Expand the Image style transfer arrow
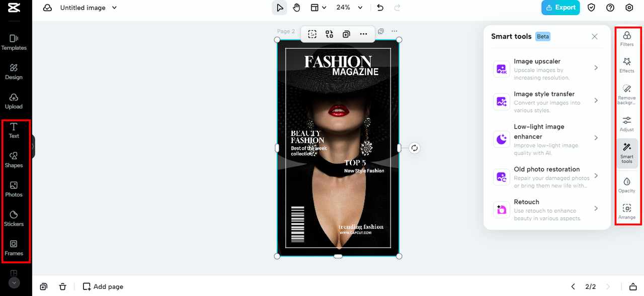 pos(596,101)
